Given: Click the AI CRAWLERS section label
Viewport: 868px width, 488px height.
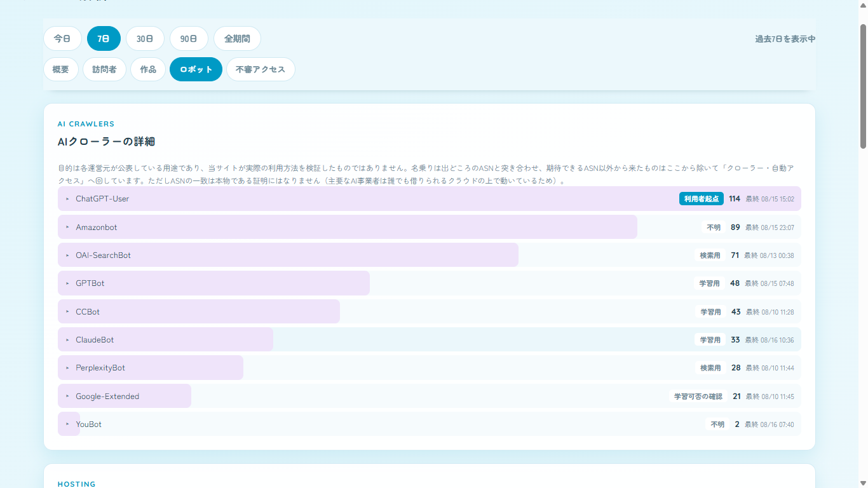Looking at the screenshot, I should [86, 124].
